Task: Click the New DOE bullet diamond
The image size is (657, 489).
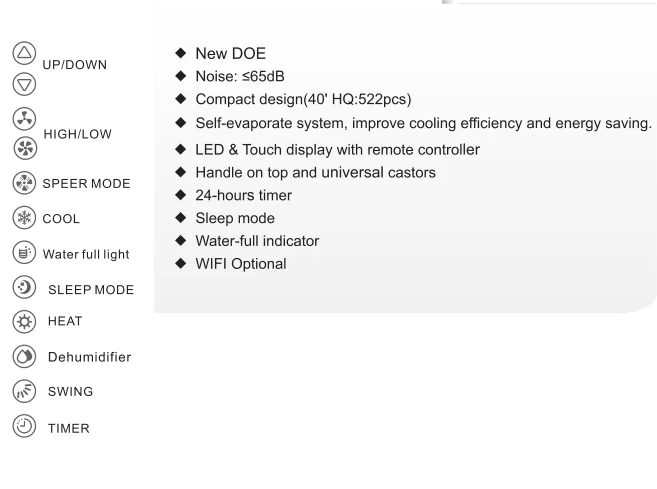Action: (181, 53)
